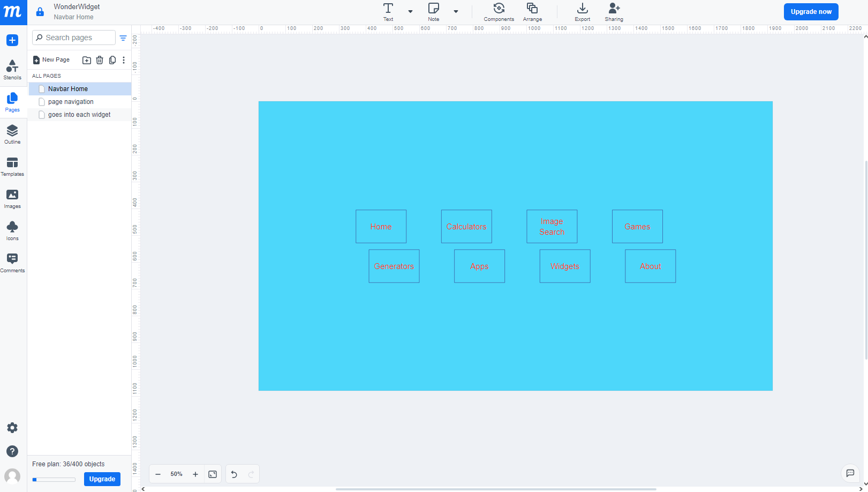The image size is (868, 492).
Task: Click the Search pages field
Action: tap(74, 38)
